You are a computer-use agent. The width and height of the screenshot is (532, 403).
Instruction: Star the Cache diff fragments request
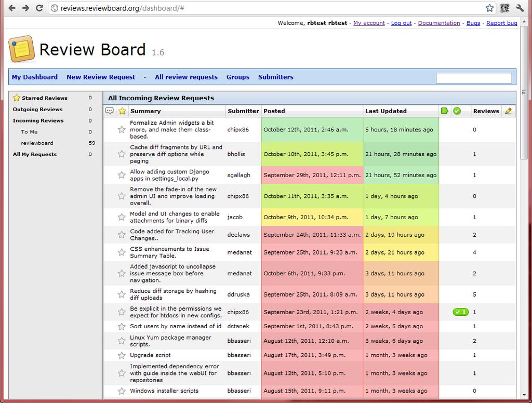pyautogui.click(x=122, y=154)
